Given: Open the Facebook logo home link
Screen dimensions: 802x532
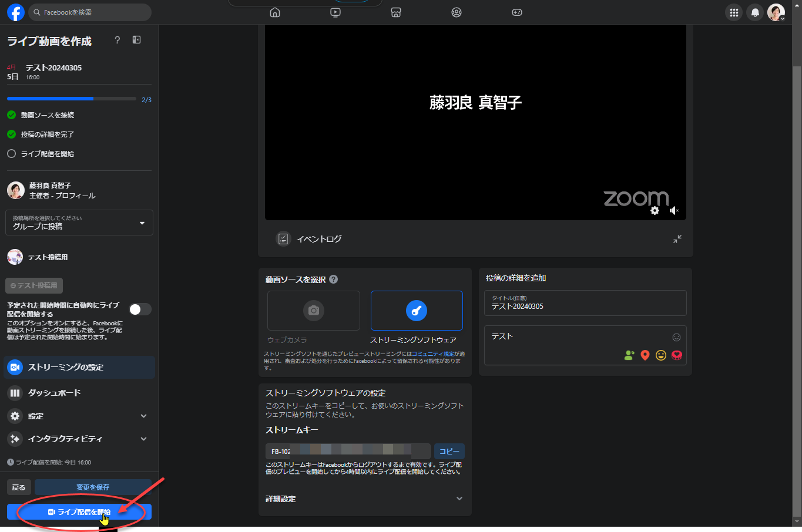Looking at the screenshot, I should click(x=16, y=12).
